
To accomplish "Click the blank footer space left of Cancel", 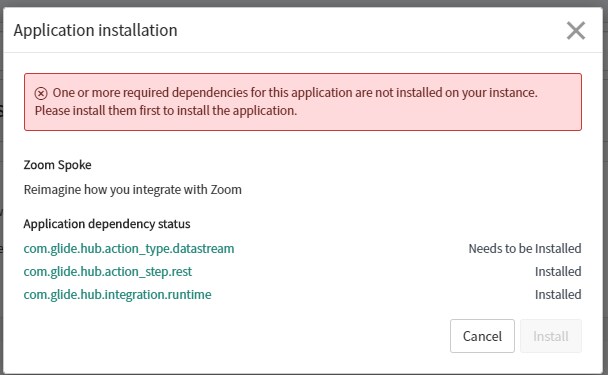I will [233, 336].
